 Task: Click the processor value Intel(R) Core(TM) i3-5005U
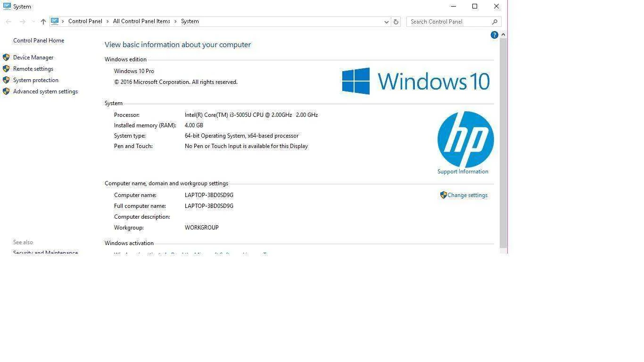coord(251,115)
